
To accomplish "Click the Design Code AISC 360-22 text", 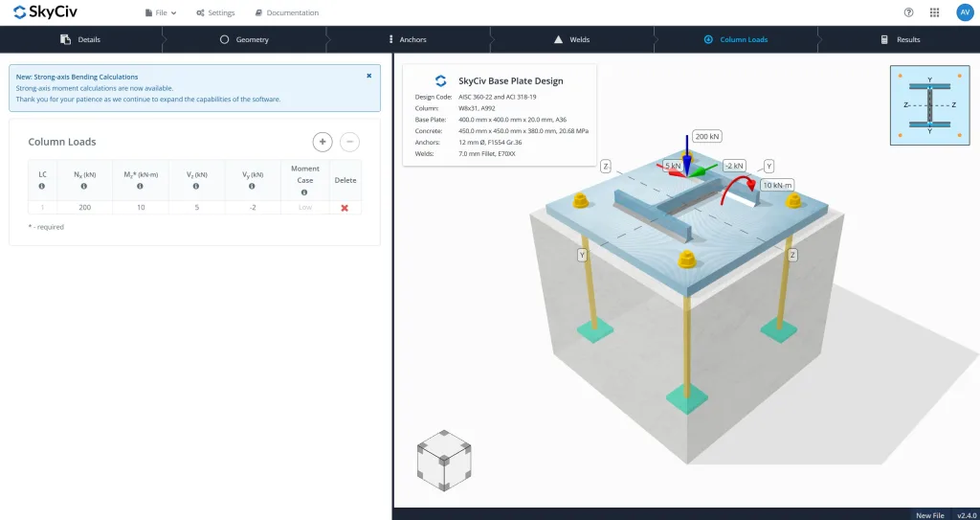I will tap(497, 97).
